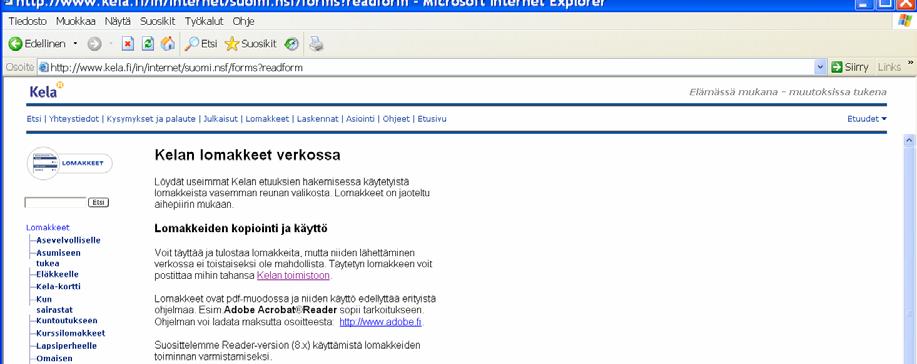Expand the Etuudet dropdown

[867, 119]
